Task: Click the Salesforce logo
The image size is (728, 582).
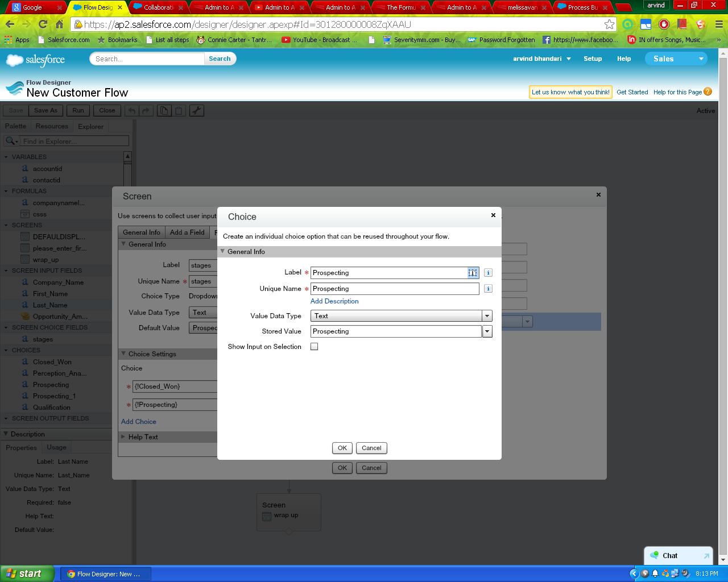Action: point(35,60)
